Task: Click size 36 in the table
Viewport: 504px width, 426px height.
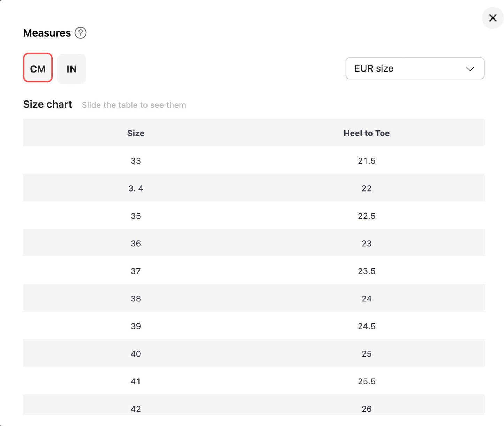Action: (136, 244)
